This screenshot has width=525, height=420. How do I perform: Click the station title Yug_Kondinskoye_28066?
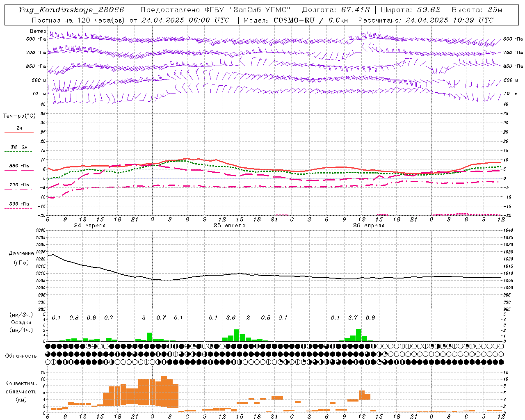coord(71,10)
